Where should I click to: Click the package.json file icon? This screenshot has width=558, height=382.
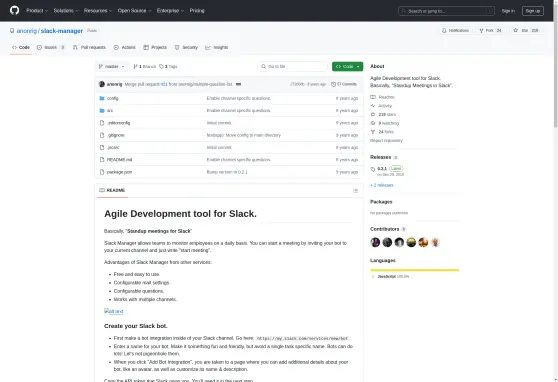(102, 172)
